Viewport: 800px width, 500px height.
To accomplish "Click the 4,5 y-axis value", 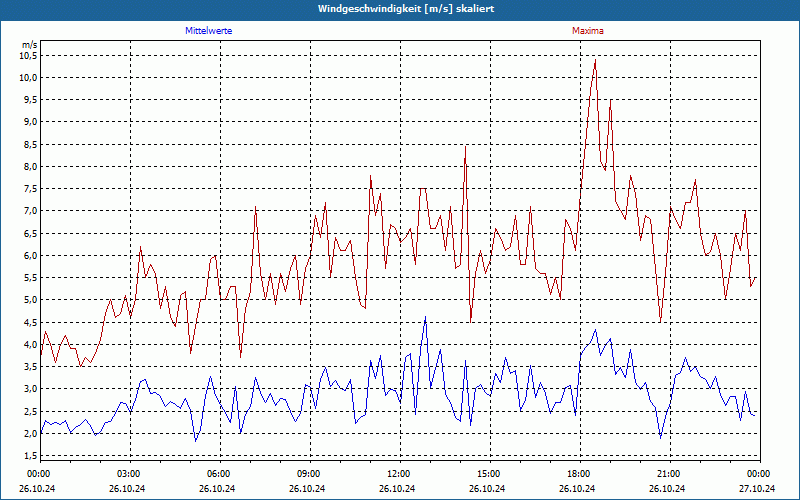I will (31, 322).
